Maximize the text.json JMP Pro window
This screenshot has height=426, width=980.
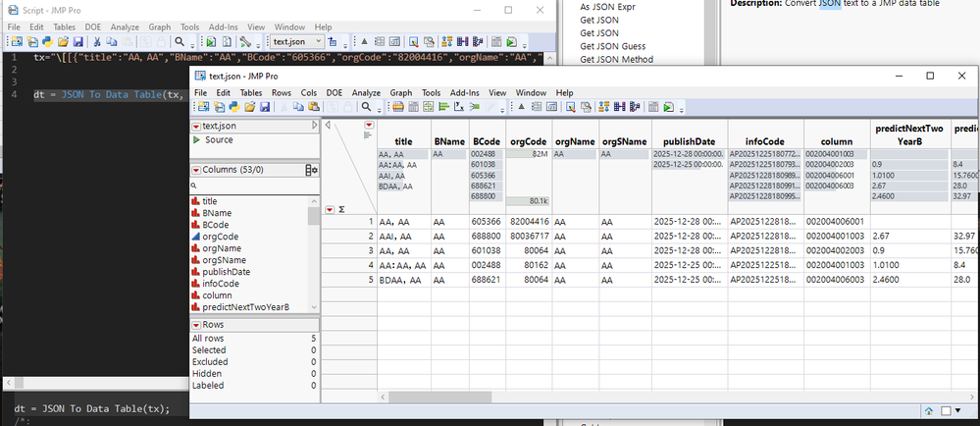coord(930,76)
